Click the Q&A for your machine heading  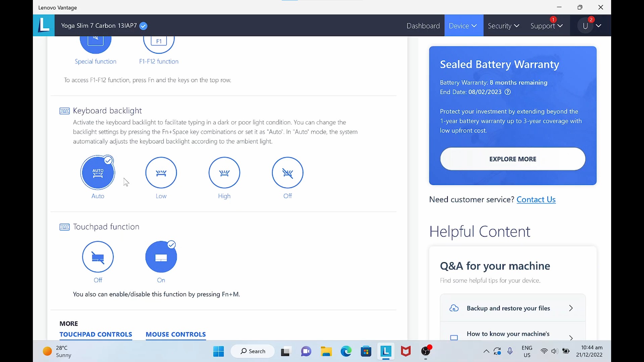(495, 266)
